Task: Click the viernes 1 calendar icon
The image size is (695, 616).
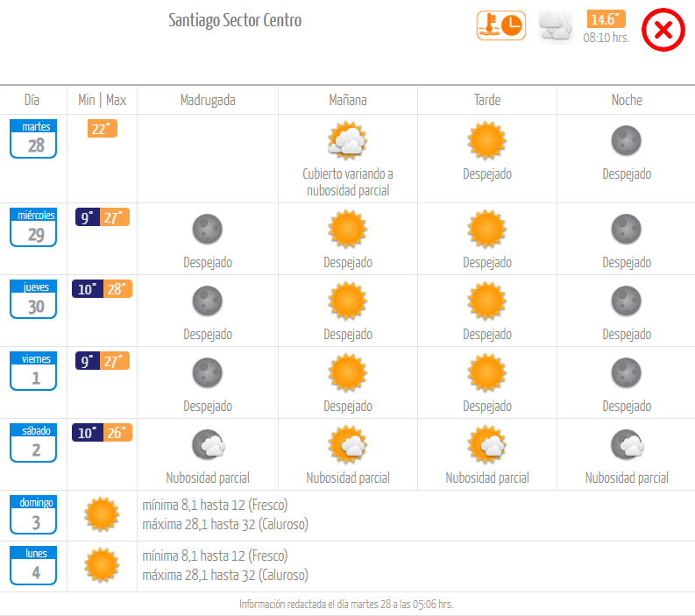Action: point(33,371)
